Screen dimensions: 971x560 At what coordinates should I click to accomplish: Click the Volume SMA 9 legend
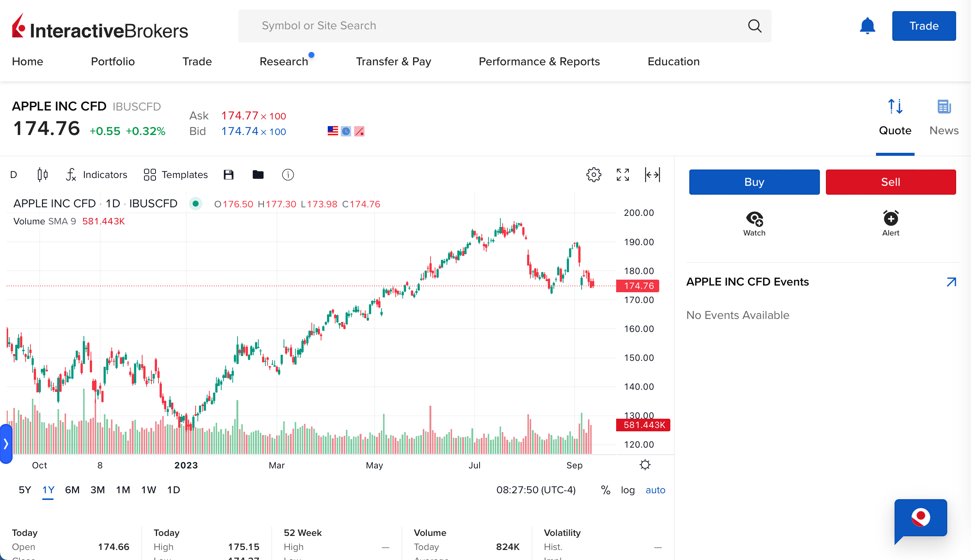(45, 221)
